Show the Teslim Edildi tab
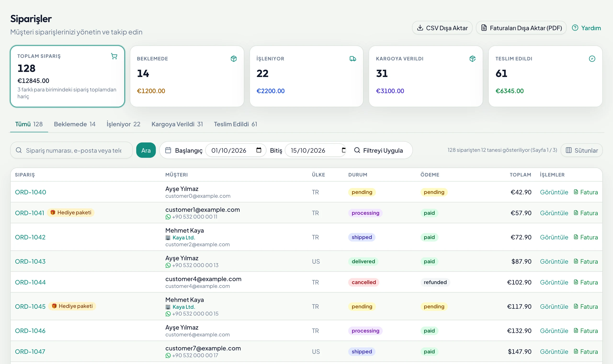 (x=235, y=124)
